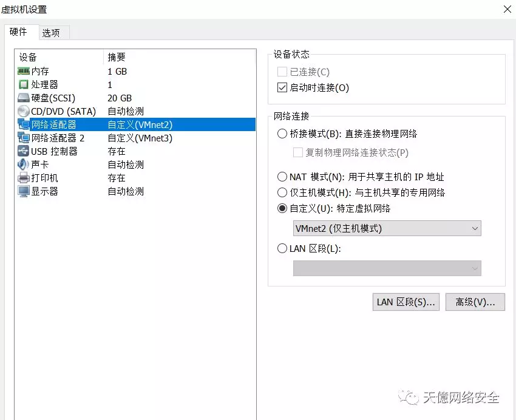Image resolution: width=516 pixels, height=420 pixels.
Task: Select the 内存 1 GB row
Action: pos(135,71)
